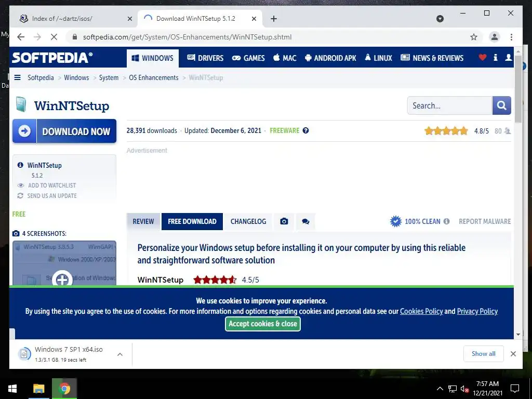The image size is (532, 399).
Task: Enlarge the WinNTSetup screenshot thumbnail
Action: 64,263
